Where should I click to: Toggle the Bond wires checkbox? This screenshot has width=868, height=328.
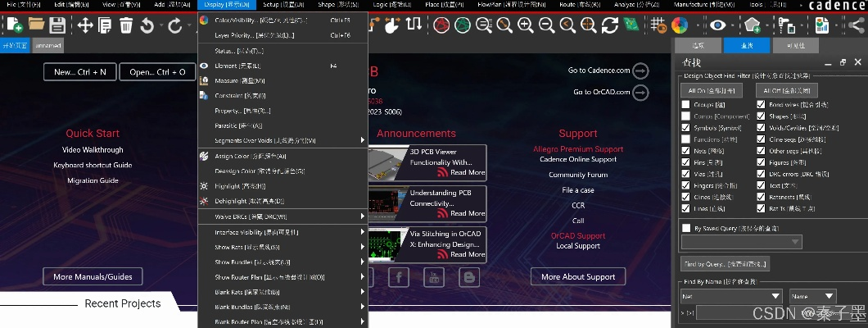click(762, 104)
